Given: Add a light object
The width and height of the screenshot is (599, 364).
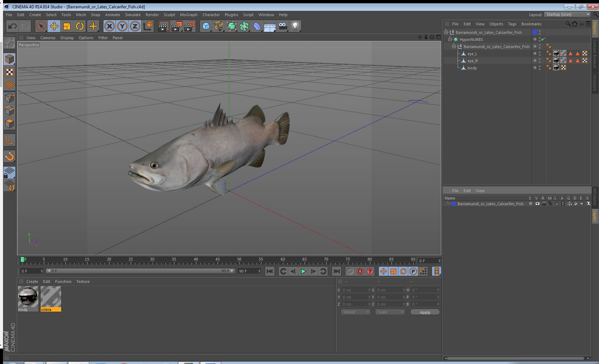Looking at the screenshot, I should coord(296,26).
